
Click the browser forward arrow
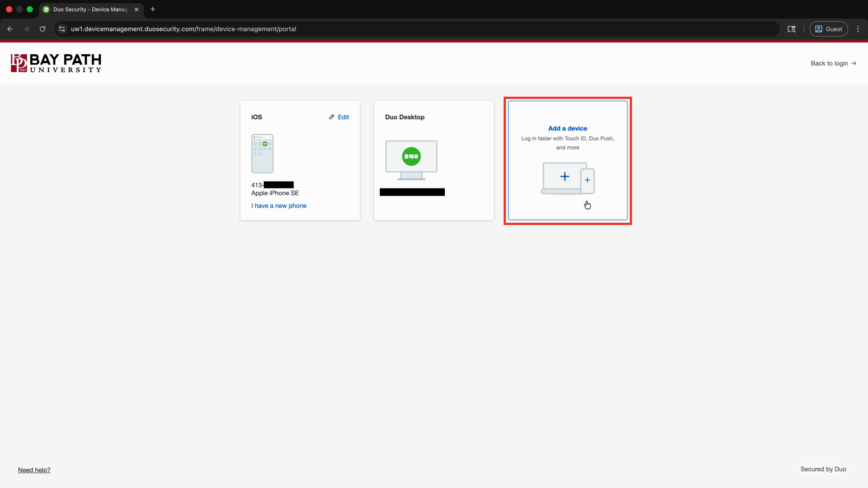tap(26, 29)
